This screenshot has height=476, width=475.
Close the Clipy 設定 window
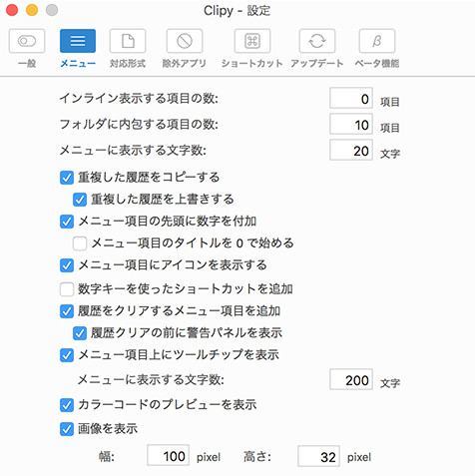[x=12, y=10]
